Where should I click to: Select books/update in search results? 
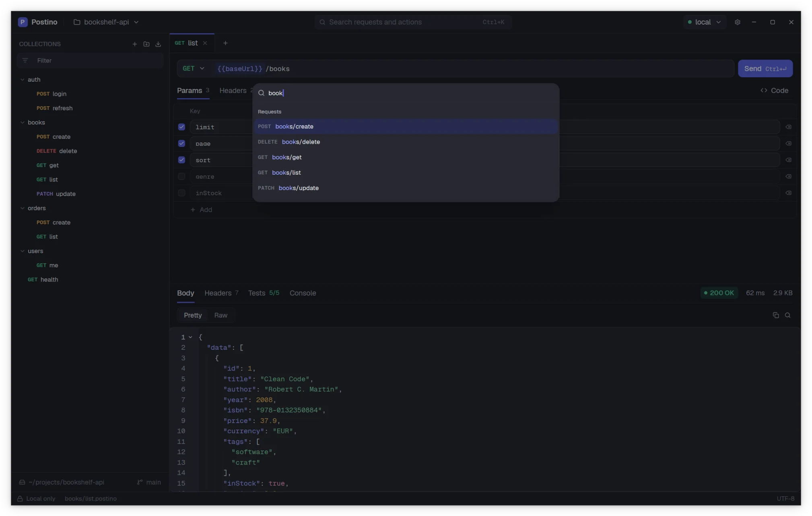[406, 188]
